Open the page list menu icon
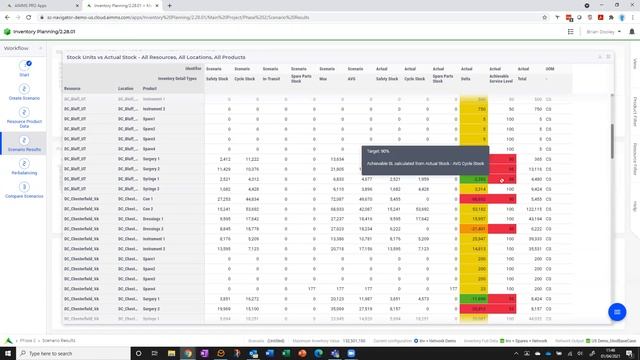 click(571, 31)
